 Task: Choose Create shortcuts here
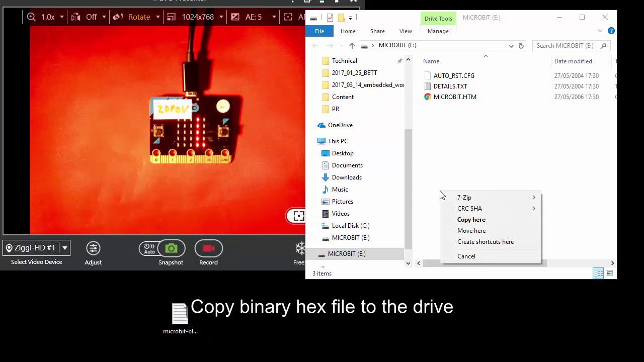(491, 242)
